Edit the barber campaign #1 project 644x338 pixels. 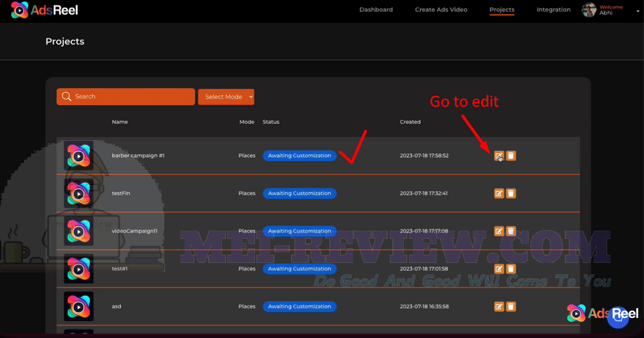point(498,156)
